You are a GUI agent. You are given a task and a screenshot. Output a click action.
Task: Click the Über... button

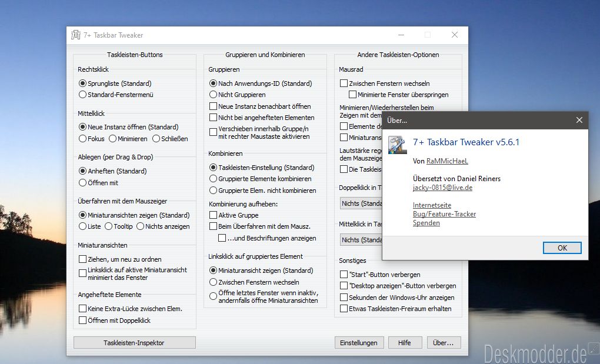pos(444,343)
